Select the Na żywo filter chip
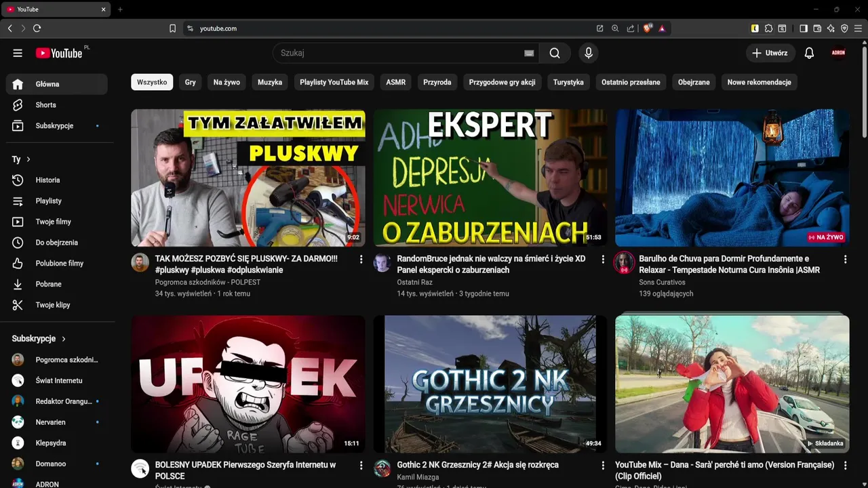 [x=226, y=82]
